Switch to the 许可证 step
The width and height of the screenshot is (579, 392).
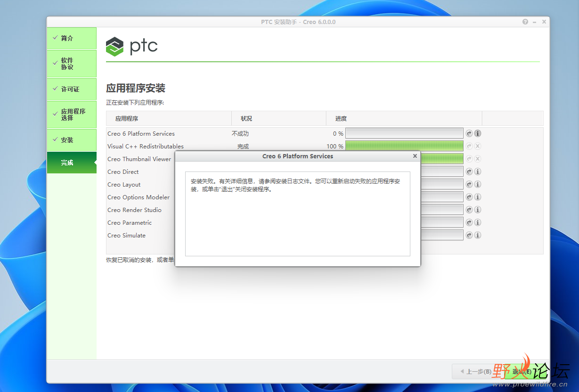click(72, 89)
